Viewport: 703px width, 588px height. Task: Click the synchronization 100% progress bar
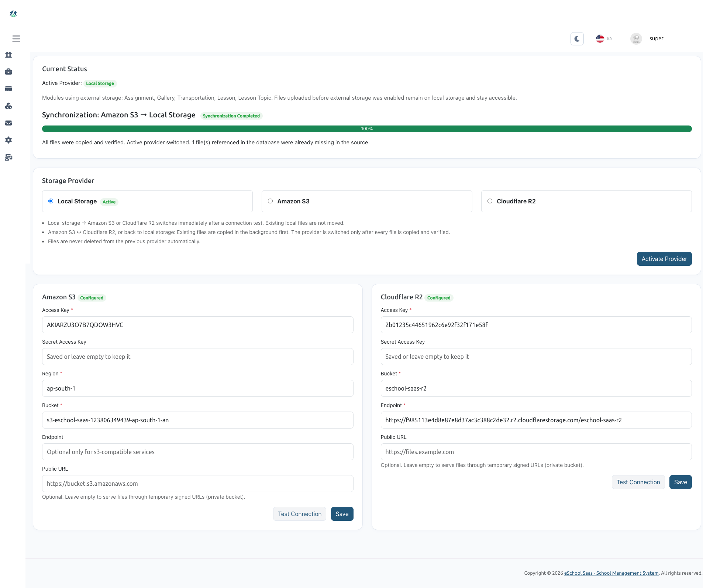click(x=367, y=129)
